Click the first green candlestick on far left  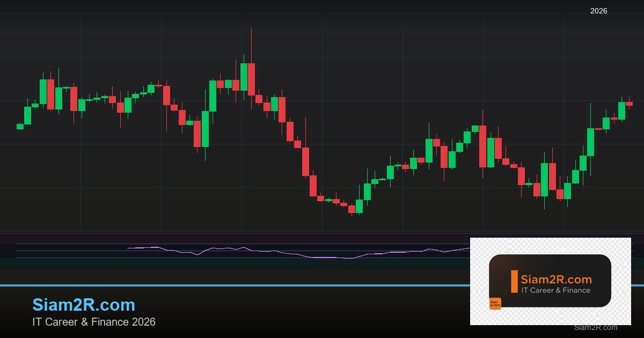pos(20,127)
